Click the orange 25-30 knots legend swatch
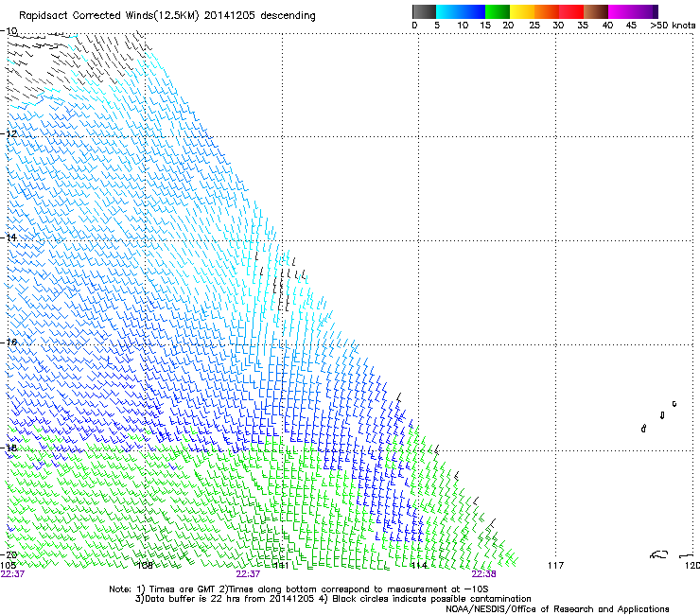Viewport: 700px width, 615px height. coord(547,11)
